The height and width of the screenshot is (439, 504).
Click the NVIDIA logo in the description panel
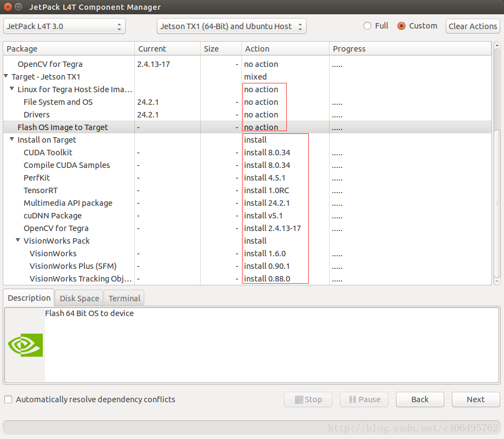25,345
